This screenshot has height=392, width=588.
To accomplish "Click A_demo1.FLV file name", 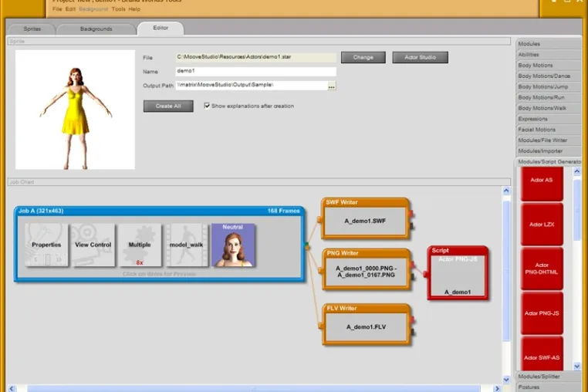I will click(x=366, y=326).
